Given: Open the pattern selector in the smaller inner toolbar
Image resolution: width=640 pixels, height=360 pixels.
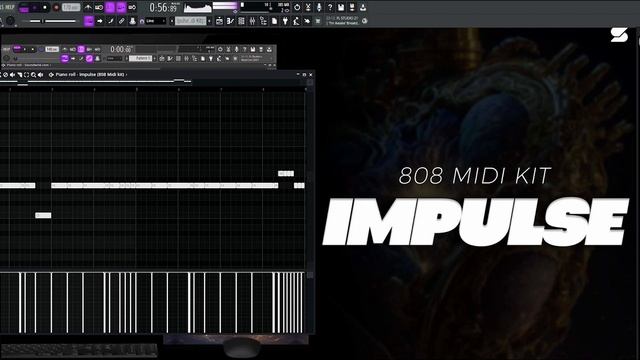Looking at the screenshot, I should [x=140, y=58].
